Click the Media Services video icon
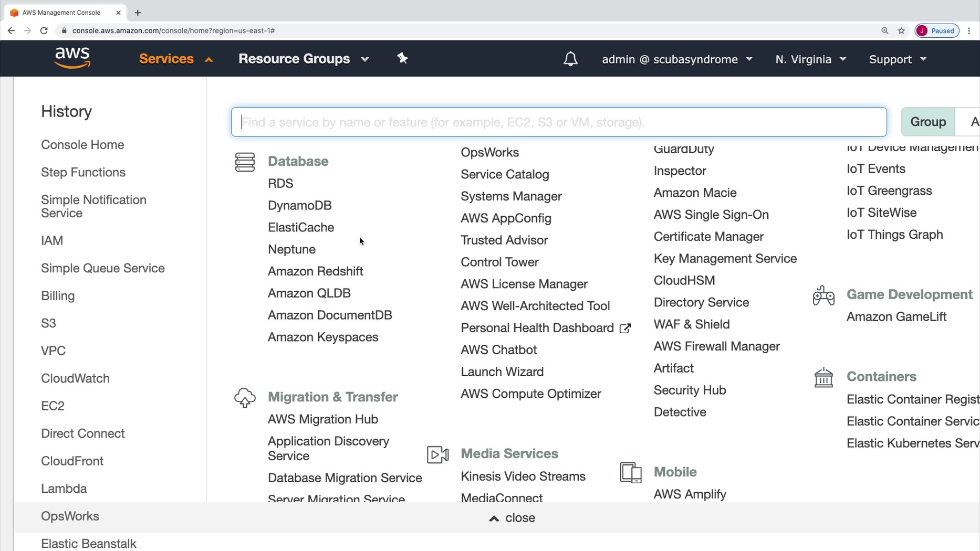 (437, 454)
